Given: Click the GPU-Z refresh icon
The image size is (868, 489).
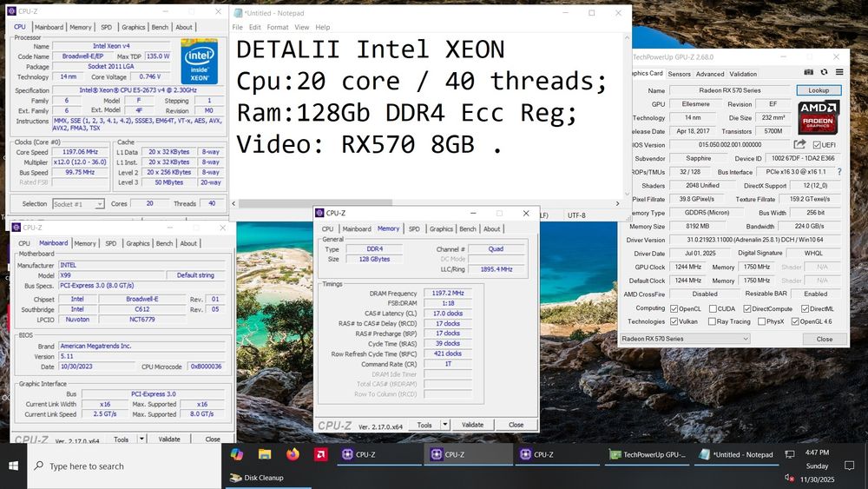Looking at the screenshot, I should [825, 72].
